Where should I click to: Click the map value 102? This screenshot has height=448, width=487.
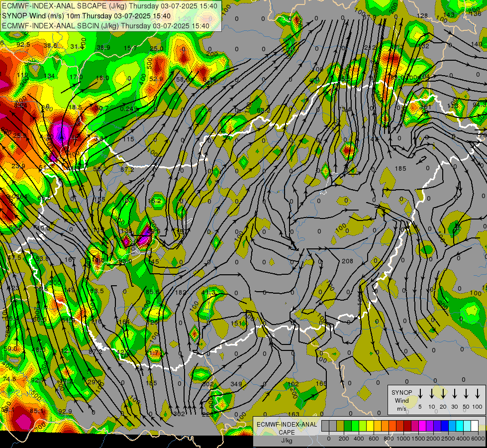pyautogui.click(x=293, y=384)
